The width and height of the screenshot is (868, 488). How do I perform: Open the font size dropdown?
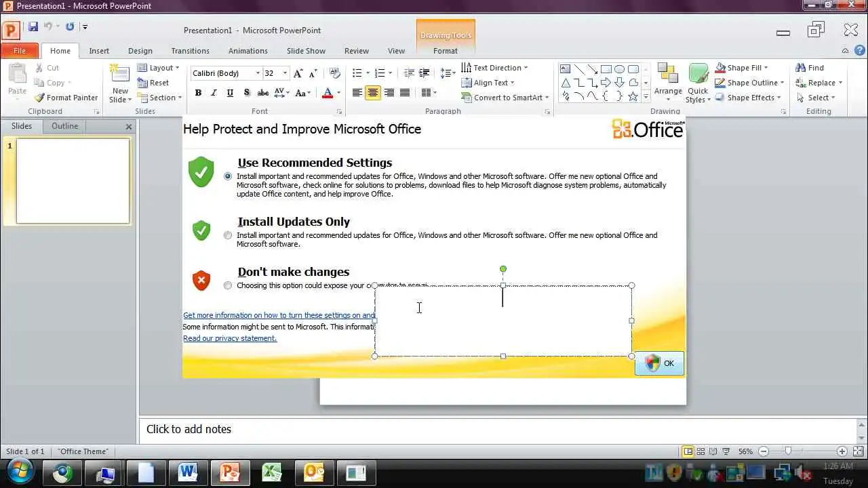(x=285, y=73)
